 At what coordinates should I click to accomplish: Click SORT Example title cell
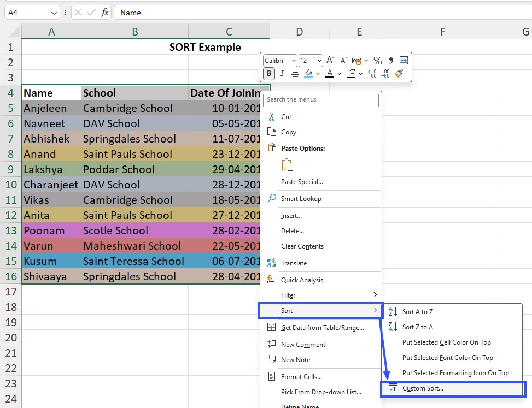pyautogui.click(x=205, y=47)
